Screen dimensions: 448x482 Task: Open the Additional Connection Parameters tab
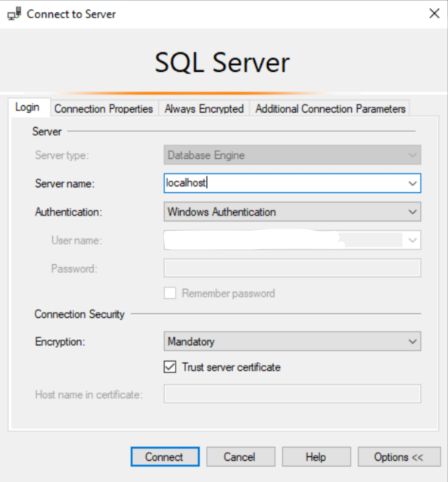(330, 109)
